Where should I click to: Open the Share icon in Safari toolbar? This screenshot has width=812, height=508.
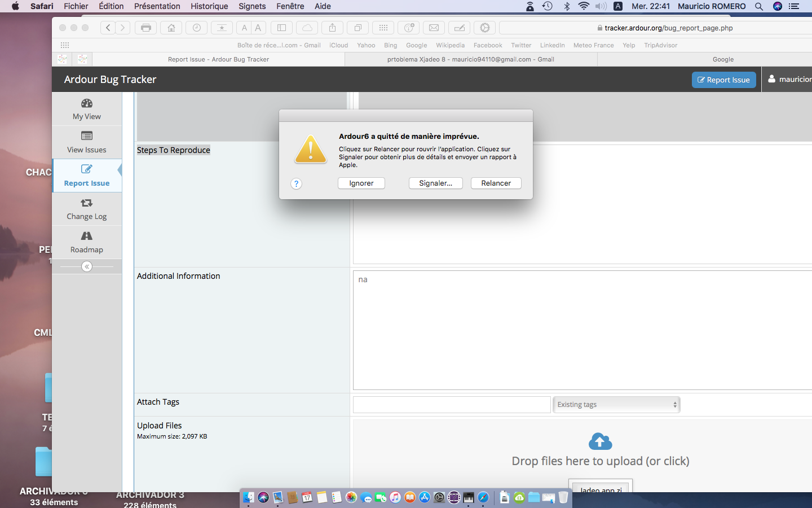[332, 28]
